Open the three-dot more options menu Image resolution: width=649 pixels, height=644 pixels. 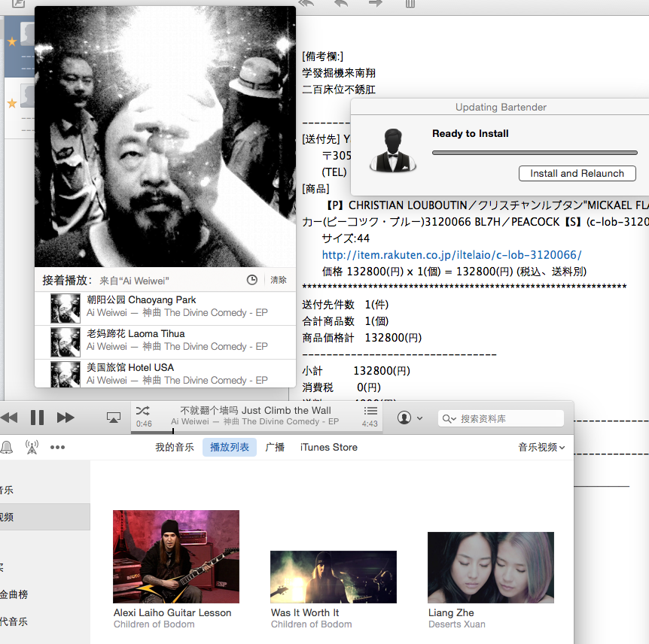click(x=58, y=447)
